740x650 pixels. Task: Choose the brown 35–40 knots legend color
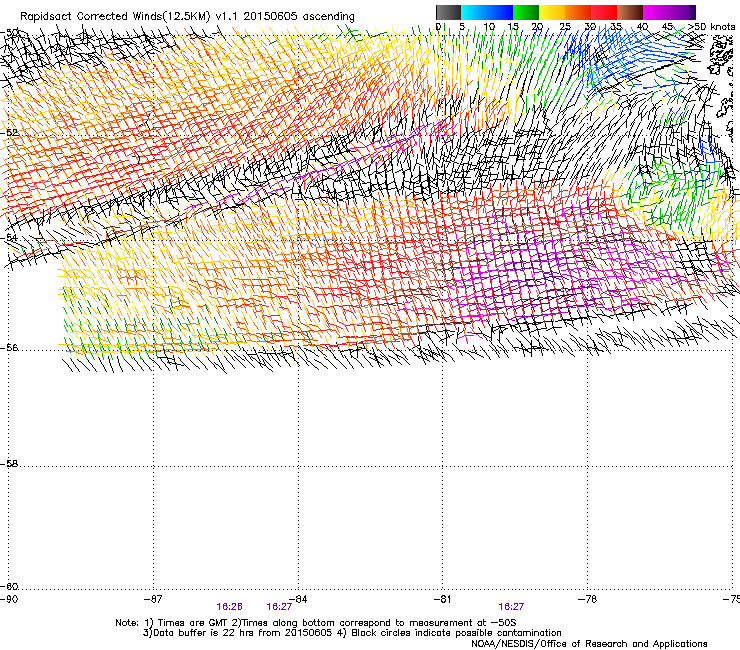pos(630,12)
